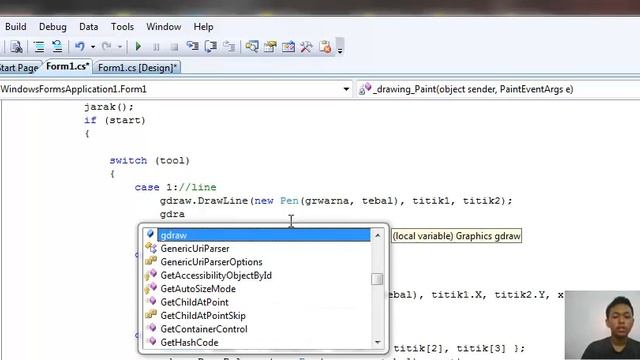Click the up arrow of the IntelliSense scrollbar
Image resolution: width=640 pixels, height=360 pixels.
378,236
